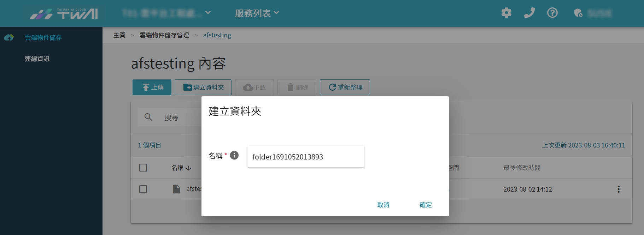644x235 pixels.
Task: Click the cloud icon in sidebar
Action: pos(9,37)
